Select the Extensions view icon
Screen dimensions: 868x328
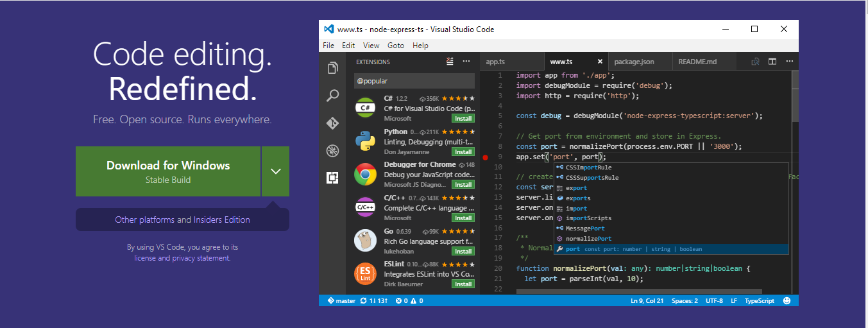[x=332, y=178]
